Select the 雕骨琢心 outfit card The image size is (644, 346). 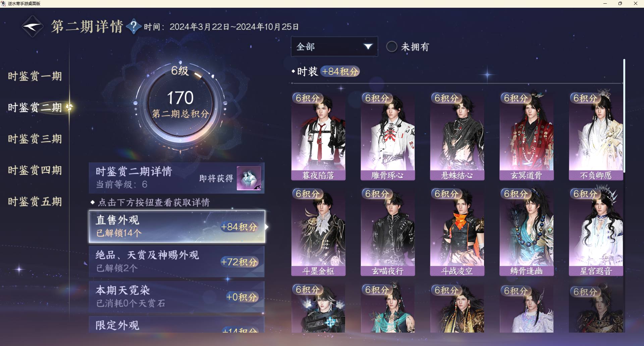388,137
